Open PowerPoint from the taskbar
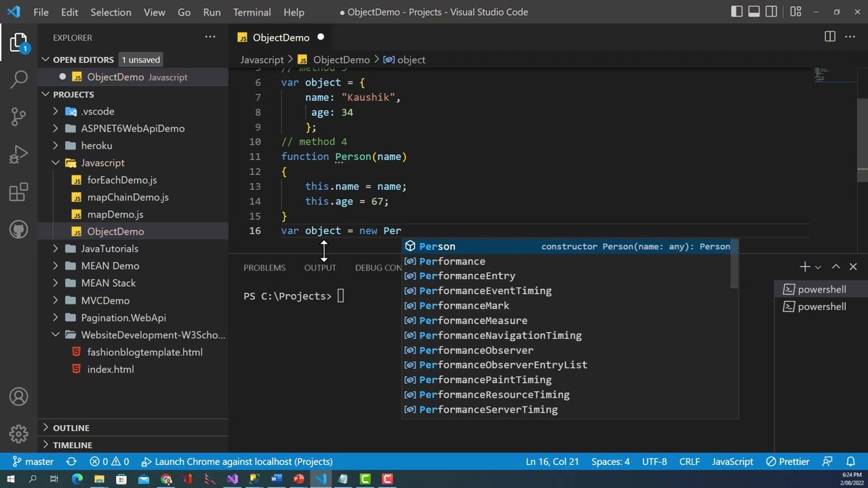The width and height of the screenshot is (868, 488). click(298, 479)
